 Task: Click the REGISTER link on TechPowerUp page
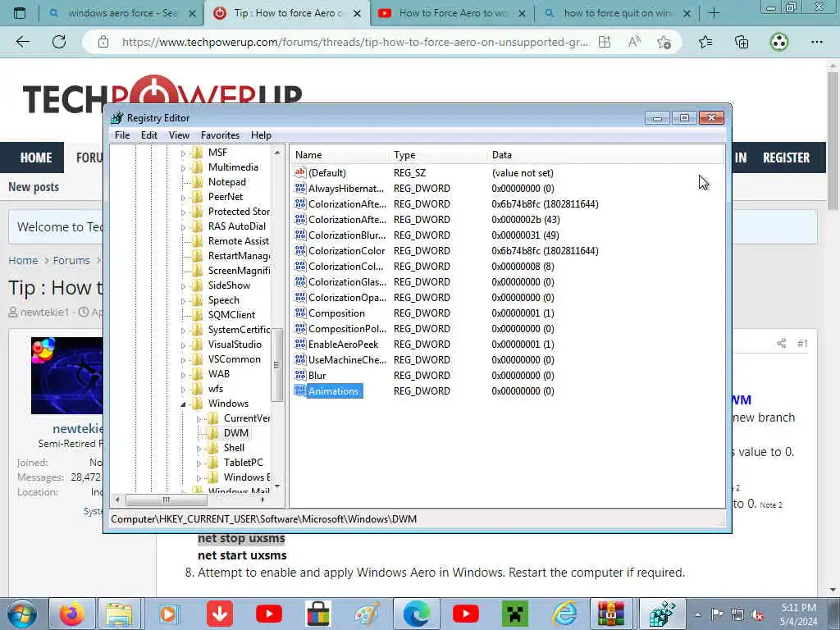(x=786, y=157)
